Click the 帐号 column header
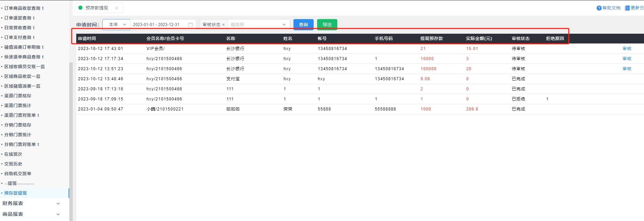Screen dimensions: 644x221 click(322, 39)
